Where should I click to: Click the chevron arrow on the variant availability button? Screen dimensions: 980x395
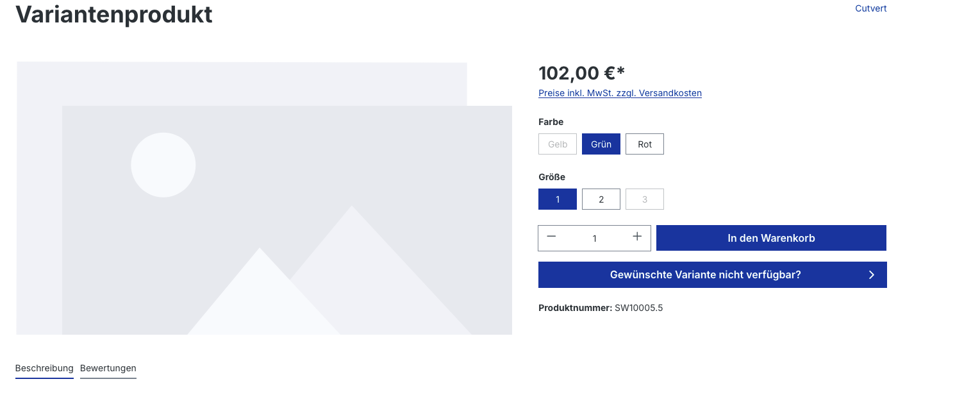point(871,275)
